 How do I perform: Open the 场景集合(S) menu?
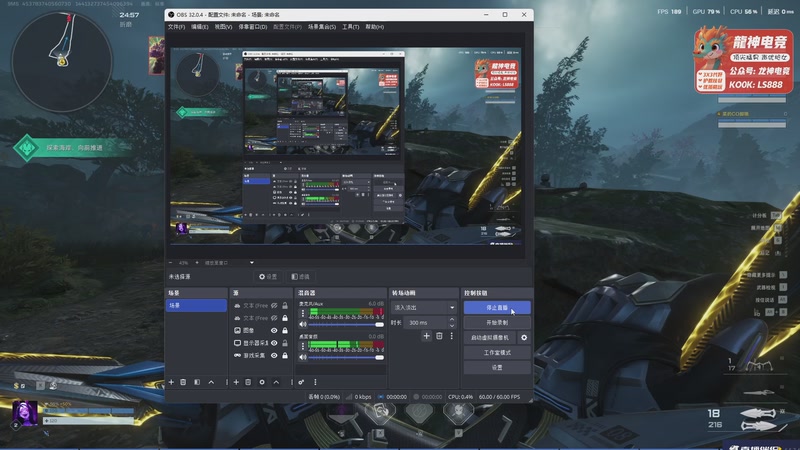click(322, 27)
